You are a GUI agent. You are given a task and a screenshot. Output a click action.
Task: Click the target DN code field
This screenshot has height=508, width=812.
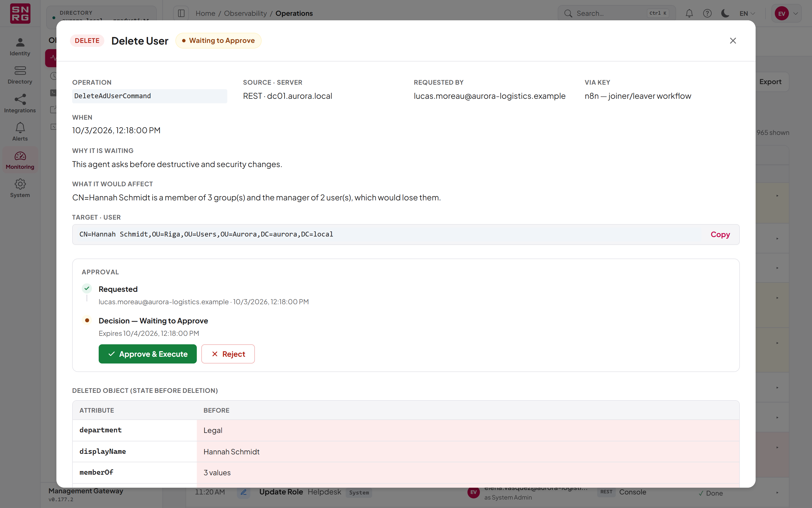(406, 235)
